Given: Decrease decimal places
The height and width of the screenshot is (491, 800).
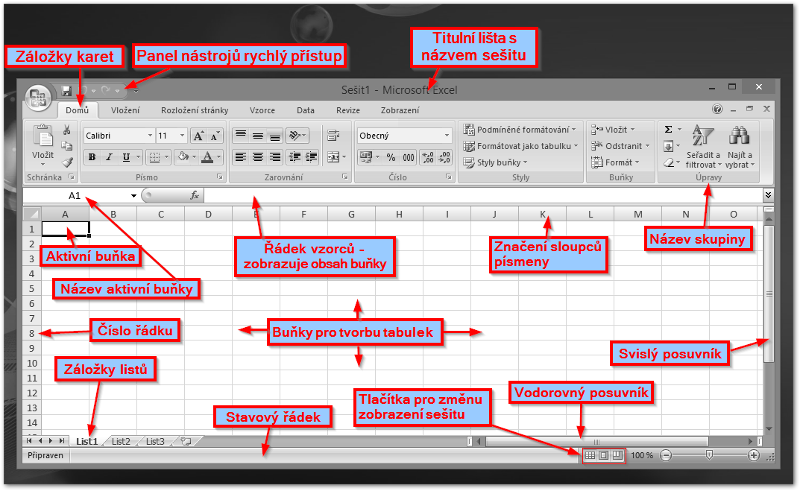Looking at the screenshot, I should point(444,157).
